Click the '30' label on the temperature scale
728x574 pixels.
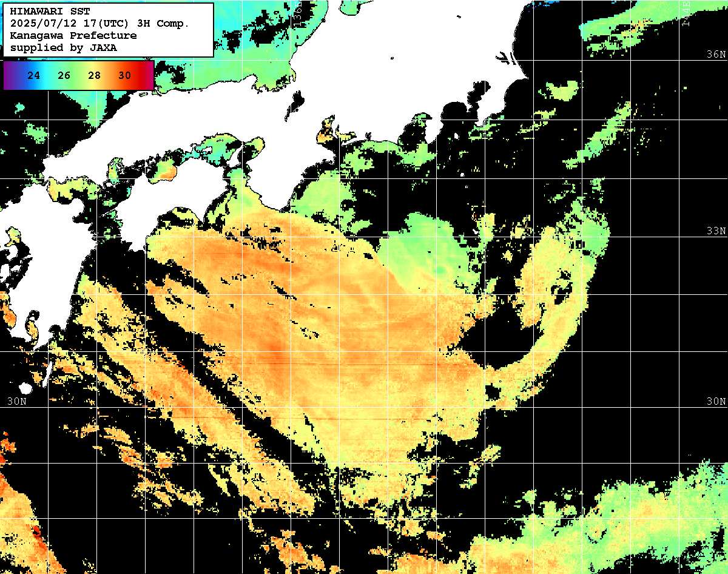[x=124, y=76]
